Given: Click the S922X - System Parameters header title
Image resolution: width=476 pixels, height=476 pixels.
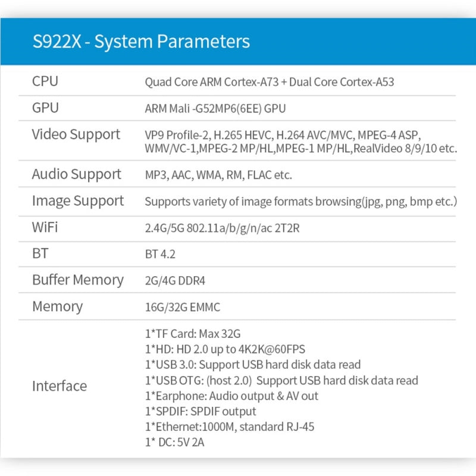Looking at the screenshot, I should pos(141,42).
